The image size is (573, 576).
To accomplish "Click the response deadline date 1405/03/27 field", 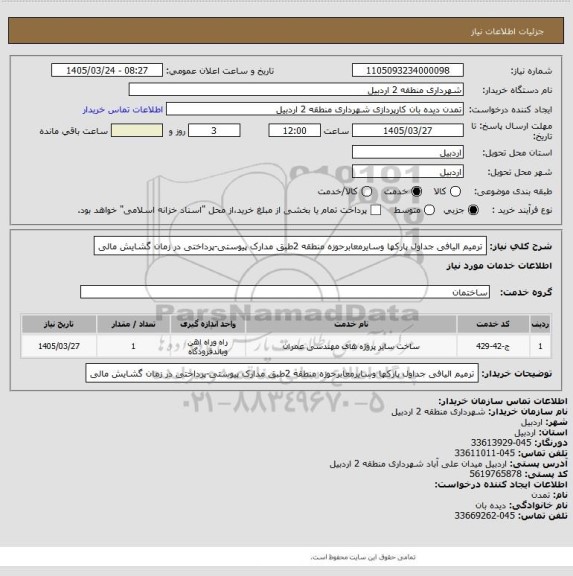I will pos(408,130).
